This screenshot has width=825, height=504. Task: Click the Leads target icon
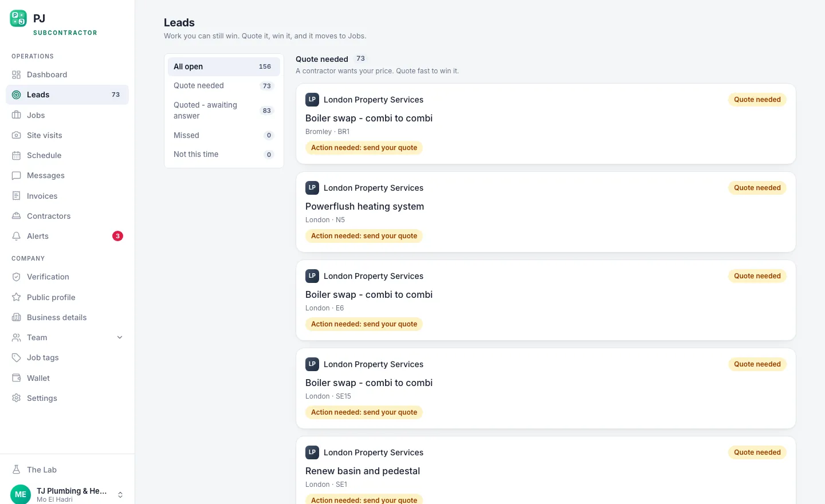tap(16, 94)
